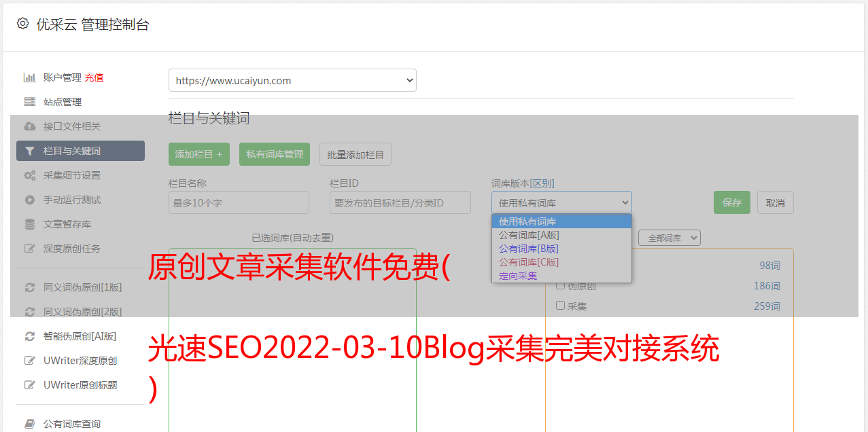
Task: Click the 98词 count in the word library list
Action: pyautogui.click(x=769, y=266)
